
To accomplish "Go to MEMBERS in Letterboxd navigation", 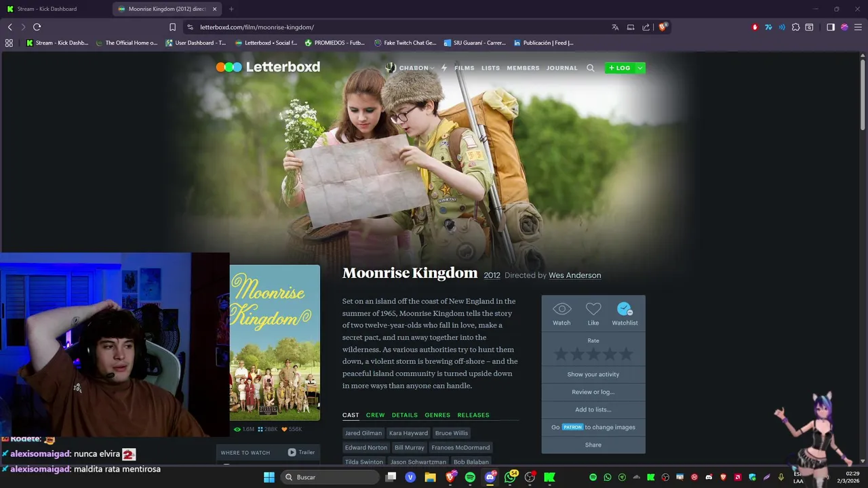I will click(523, 68).
